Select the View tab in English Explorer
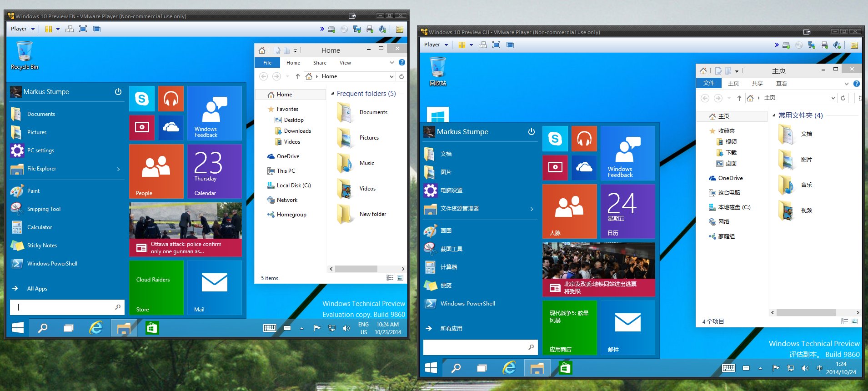The width and height of the screenshot is (868, 391). 345,63
